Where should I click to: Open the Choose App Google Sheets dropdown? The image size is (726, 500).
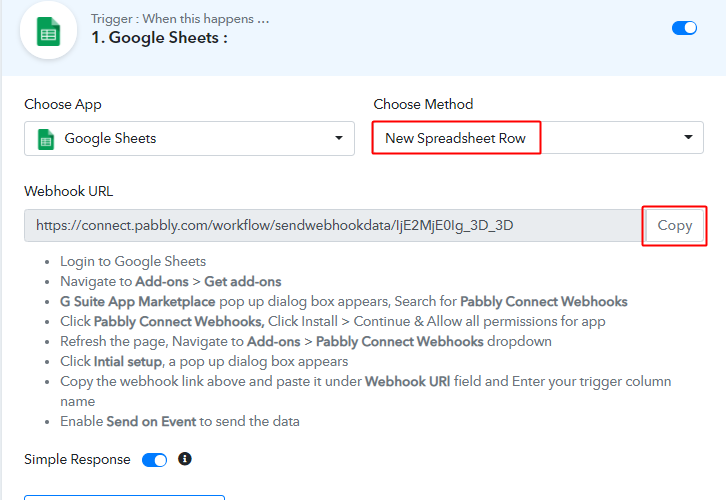click(189, 138)
